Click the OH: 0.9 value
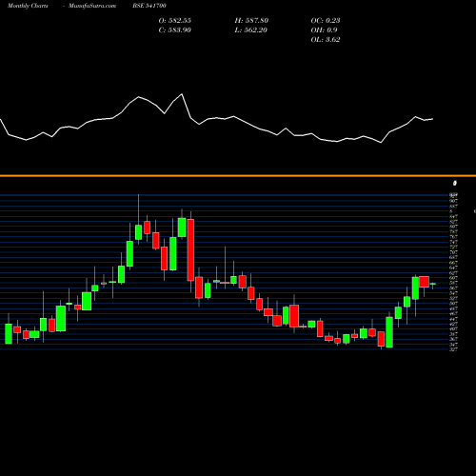 [x=324, y=30]
